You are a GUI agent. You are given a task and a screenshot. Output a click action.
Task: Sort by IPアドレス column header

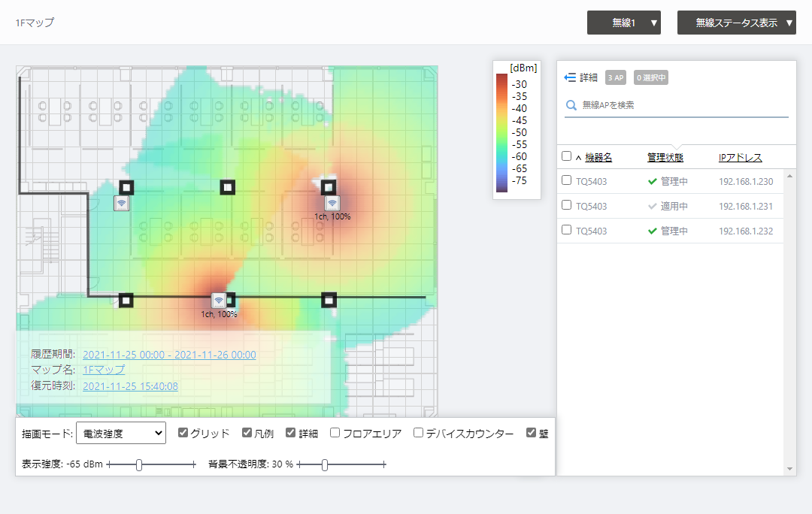point(740,157)
